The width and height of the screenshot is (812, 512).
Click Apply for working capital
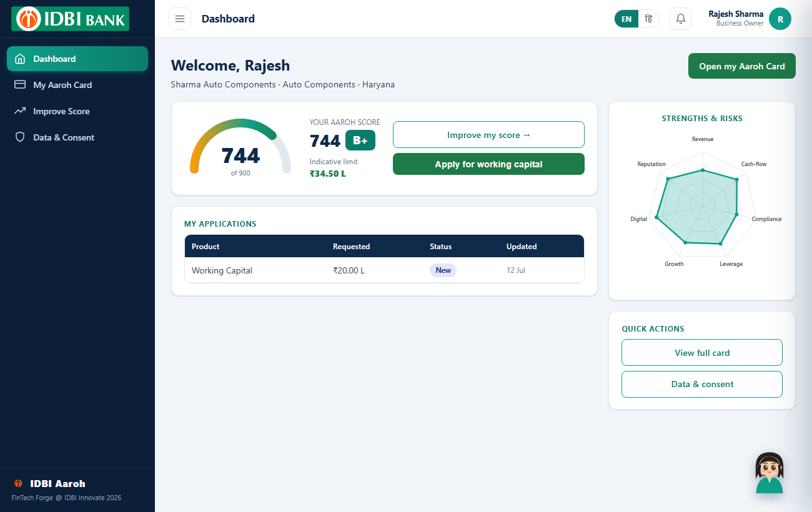point(488,164)
